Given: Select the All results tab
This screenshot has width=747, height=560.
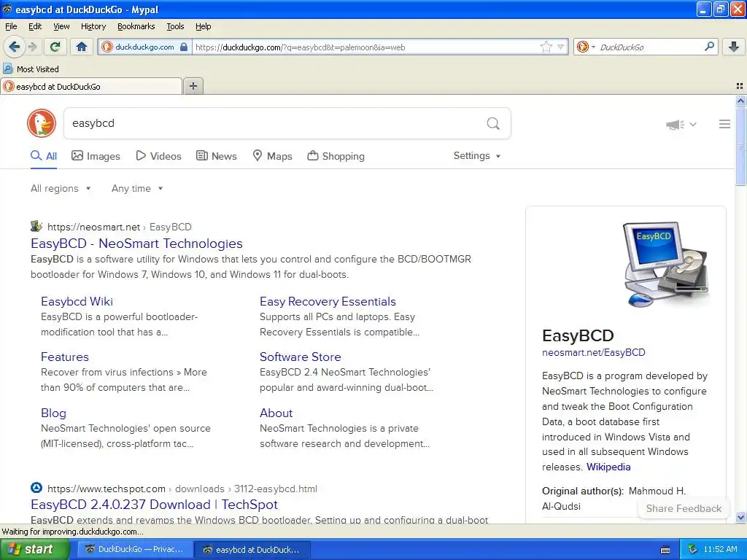Looking at the screenshot, I should (x=43, y=156).
